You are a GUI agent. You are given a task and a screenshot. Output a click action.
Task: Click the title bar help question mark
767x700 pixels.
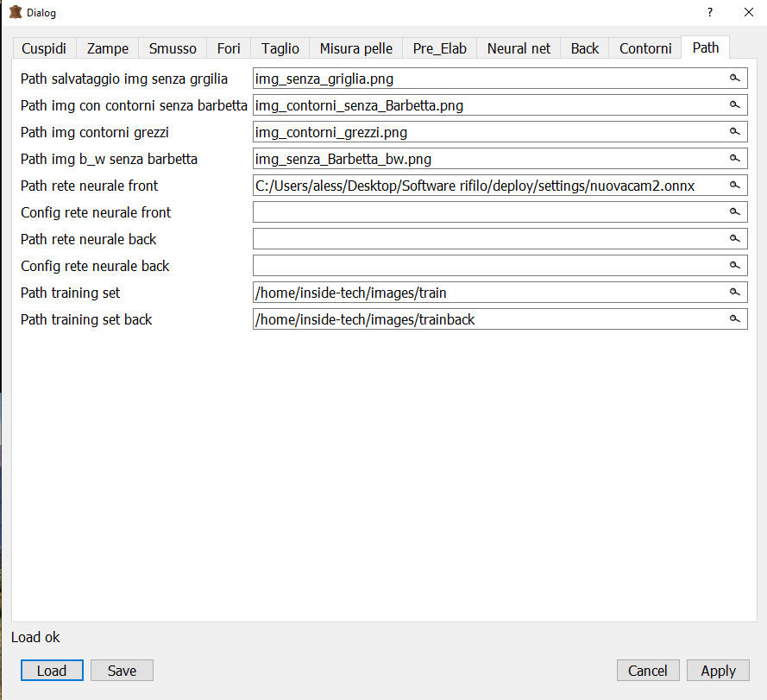710,13
